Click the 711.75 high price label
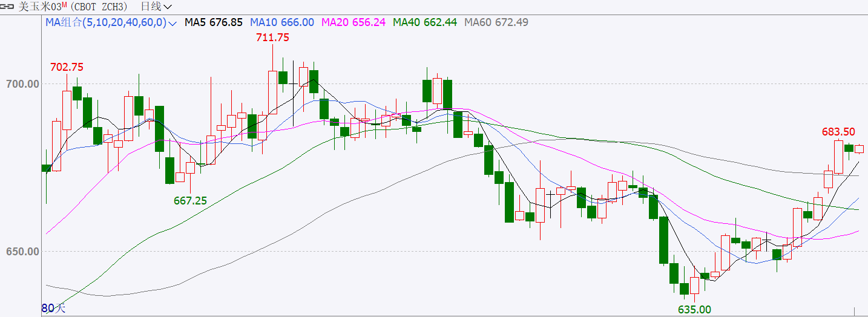 pyautogui.click(x=272, y=38)
